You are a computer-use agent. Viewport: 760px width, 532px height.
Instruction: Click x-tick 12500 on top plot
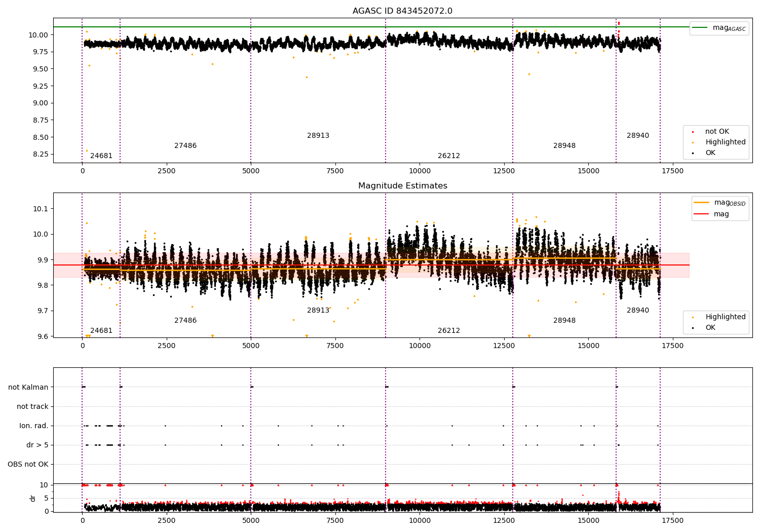[x=504, y=171]
